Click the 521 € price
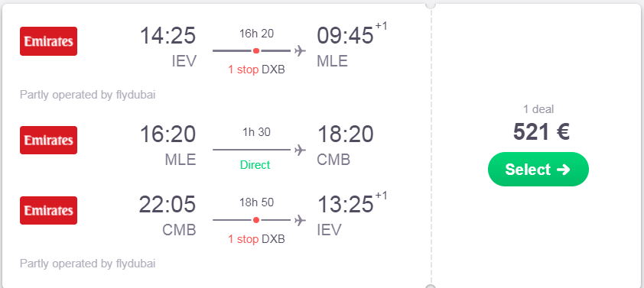The width and height of the screenshot is (644, 288). (541, 132)
